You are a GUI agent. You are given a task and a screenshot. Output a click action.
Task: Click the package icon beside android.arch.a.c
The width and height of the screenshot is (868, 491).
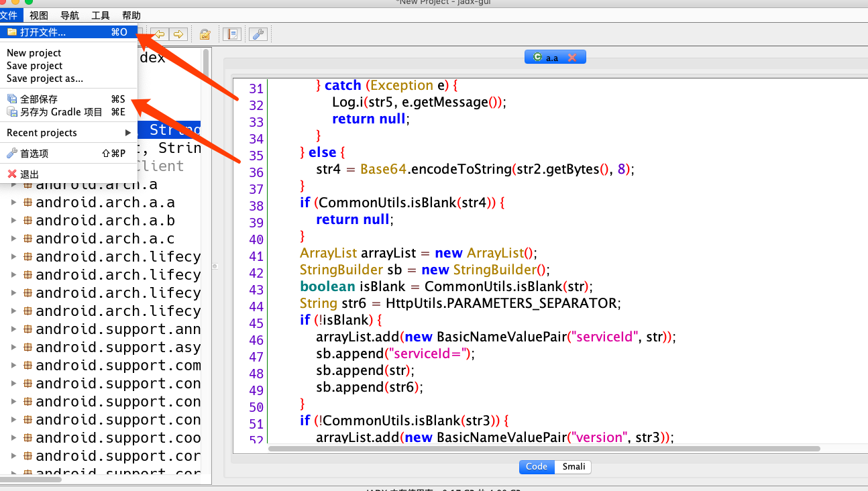click(28, 238)
